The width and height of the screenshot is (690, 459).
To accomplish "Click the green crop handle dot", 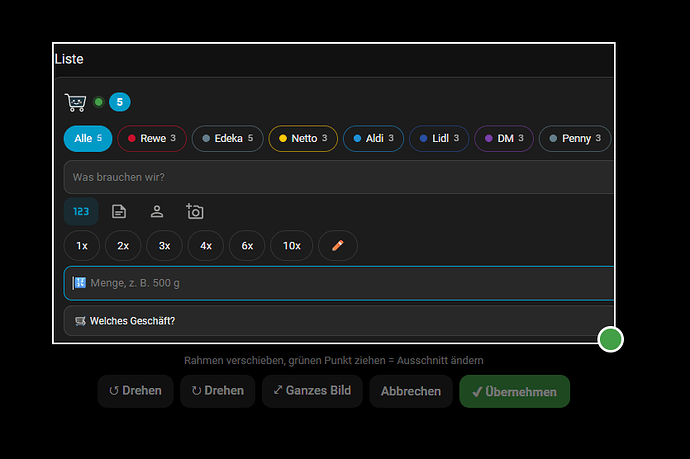I will [610, 339].
